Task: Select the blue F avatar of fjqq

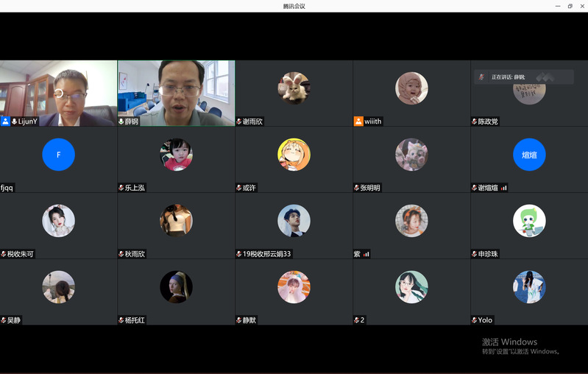Action: tap(58, 155)
